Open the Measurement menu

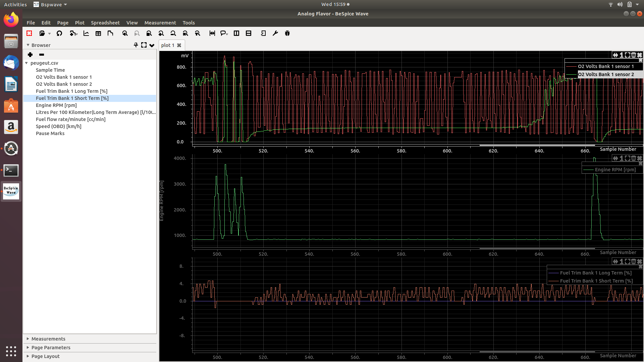[x=160, y=23]
